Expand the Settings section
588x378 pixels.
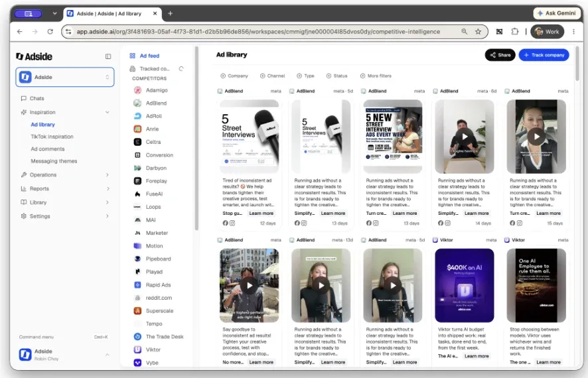tap(108, 216)
